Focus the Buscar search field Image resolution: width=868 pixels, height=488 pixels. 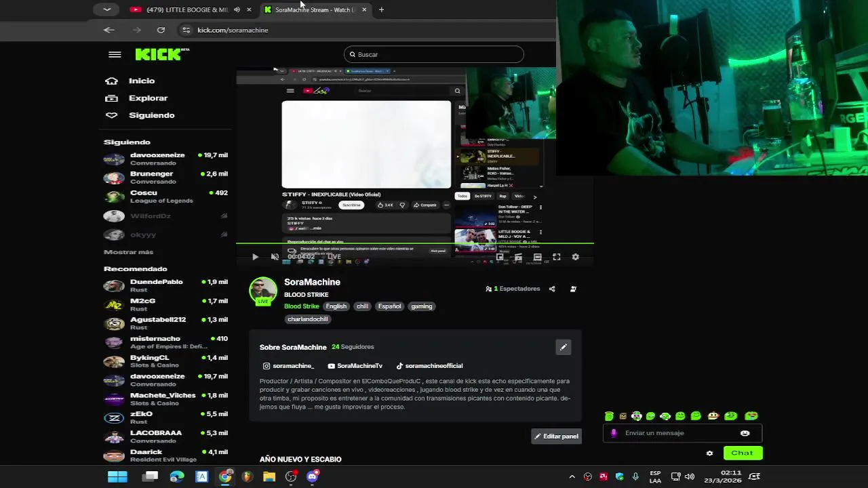(433, 54)
